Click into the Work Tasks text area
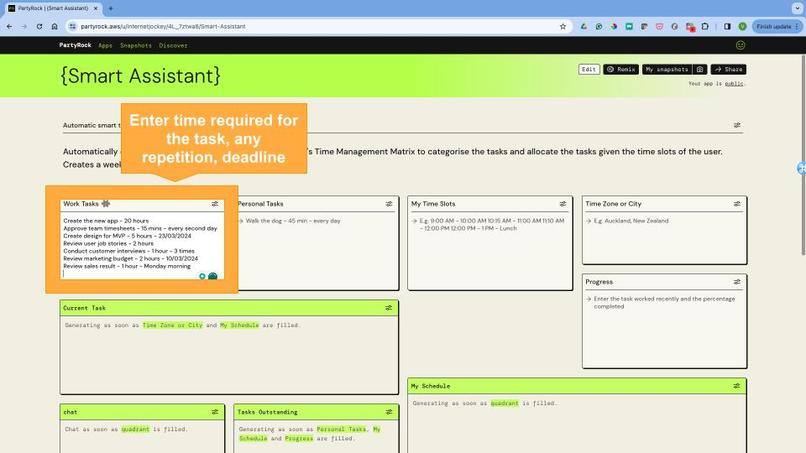This screenshot has height=453, width=806. click(x=142, y=247)
